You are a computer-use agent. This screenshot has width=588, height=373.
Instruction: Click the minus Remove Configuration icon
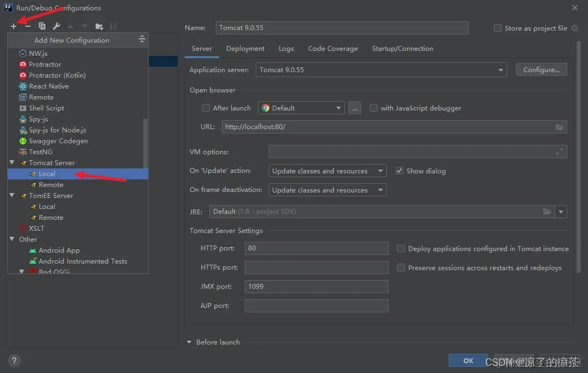click(x=28, y=26)
